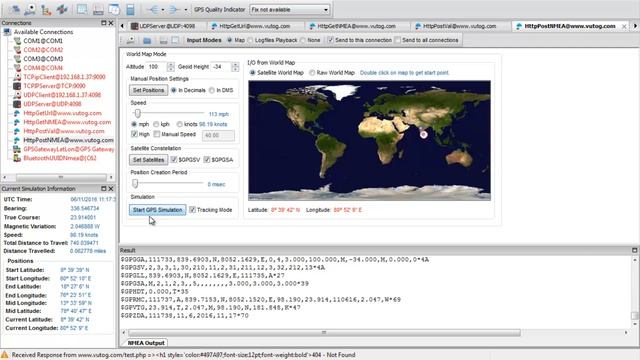640x360 pixels.
Task: Float the Current Simulation Information panel
Action: click(104, 189)
